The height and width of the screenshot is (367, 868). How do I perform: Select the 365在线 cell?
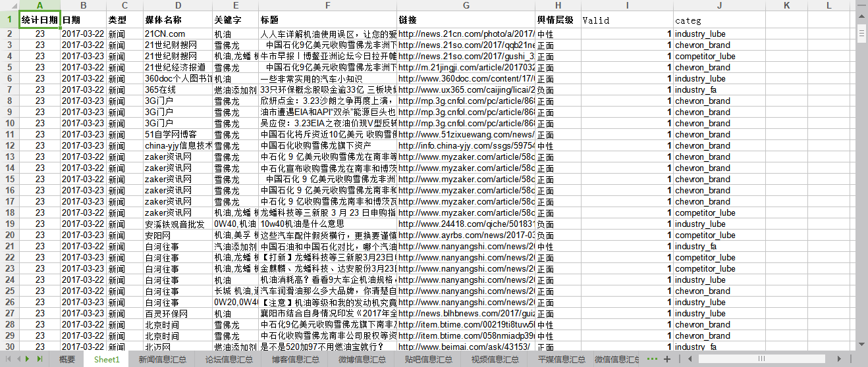click(178, 89)
